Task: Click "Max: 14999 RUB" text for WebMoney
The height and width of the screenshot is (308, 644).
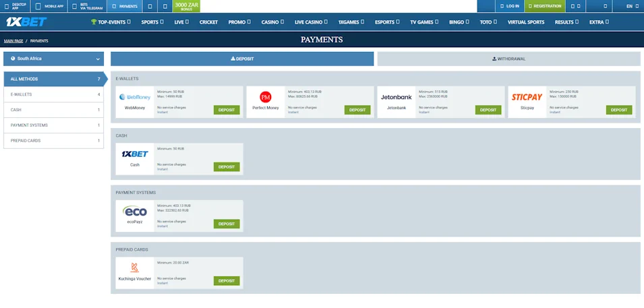Action: tap(170, 96)
